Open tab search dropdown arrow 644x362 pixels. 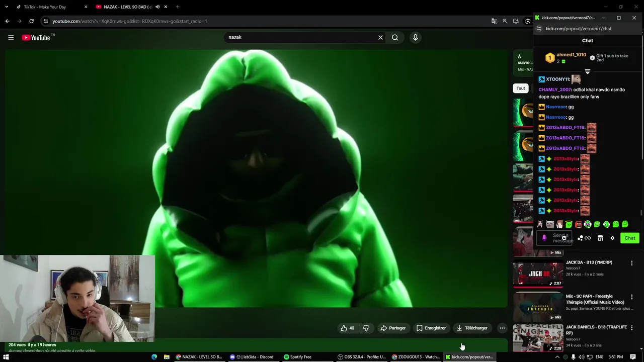(x=7, y=7)
